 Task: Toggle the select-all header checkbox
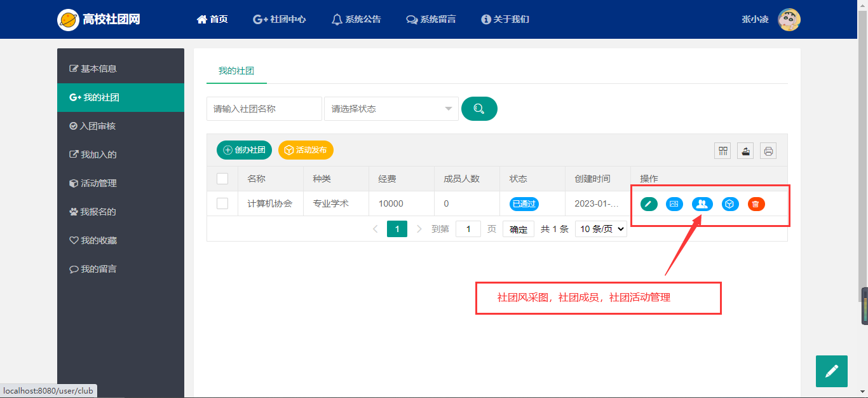pos(222,179)
